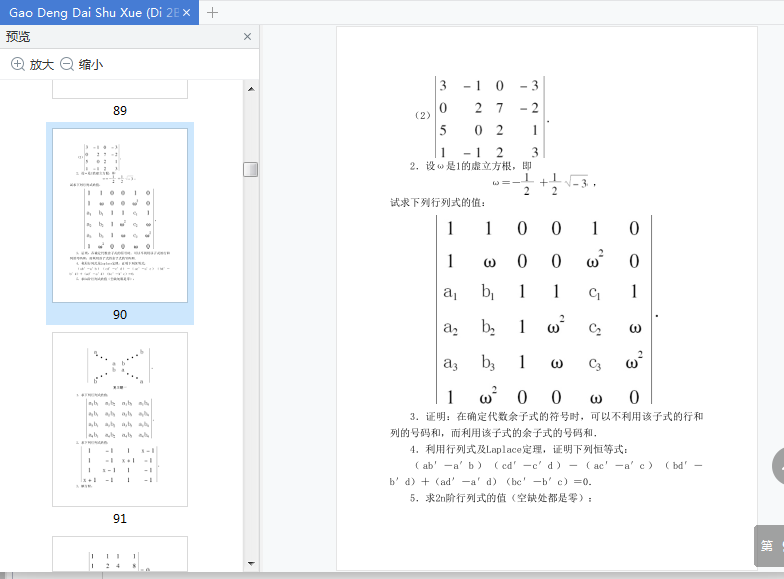
Task: Click the round floating button at right edge
Action: (x=778, y=466)
